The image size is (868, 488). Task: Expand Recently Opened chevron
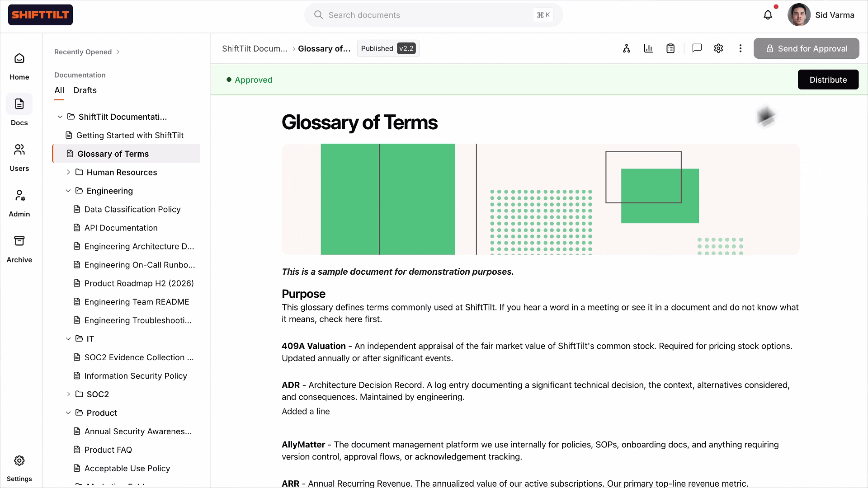[118, 52]
